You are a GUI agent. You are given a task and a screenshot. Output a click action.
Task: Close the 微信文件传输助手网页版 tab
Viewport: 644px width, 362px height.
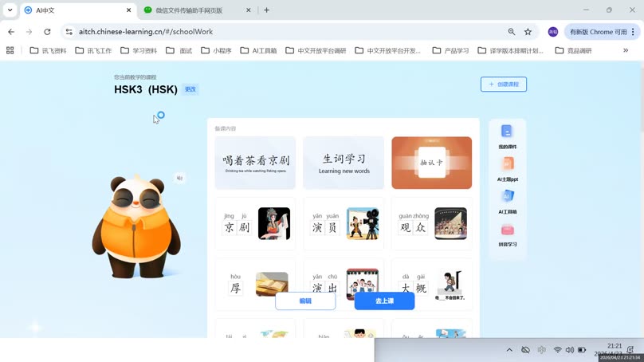click(x=249, y=10)
